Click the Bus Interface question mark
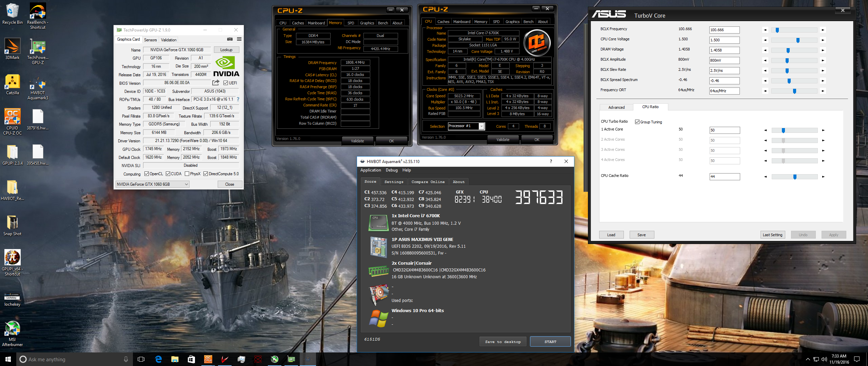This screenshot has width=868, height=366. (x=238, y=99)
